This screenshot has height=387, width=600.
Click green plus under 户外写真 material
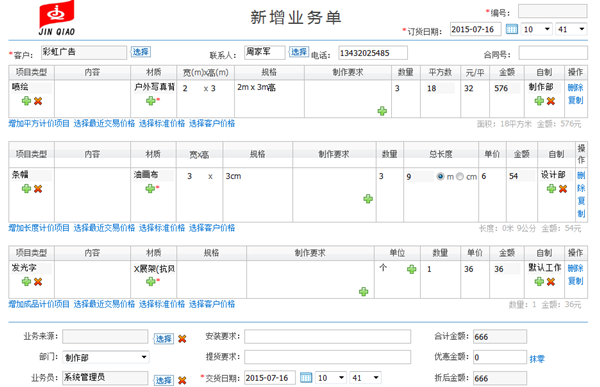[151, 101]
